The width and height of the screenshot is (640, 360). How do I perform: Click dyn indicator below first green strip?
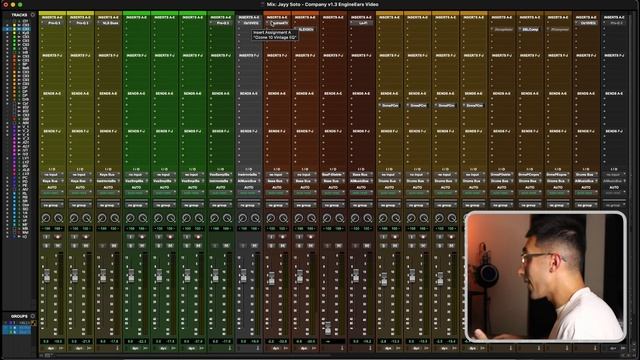(135, 348)
